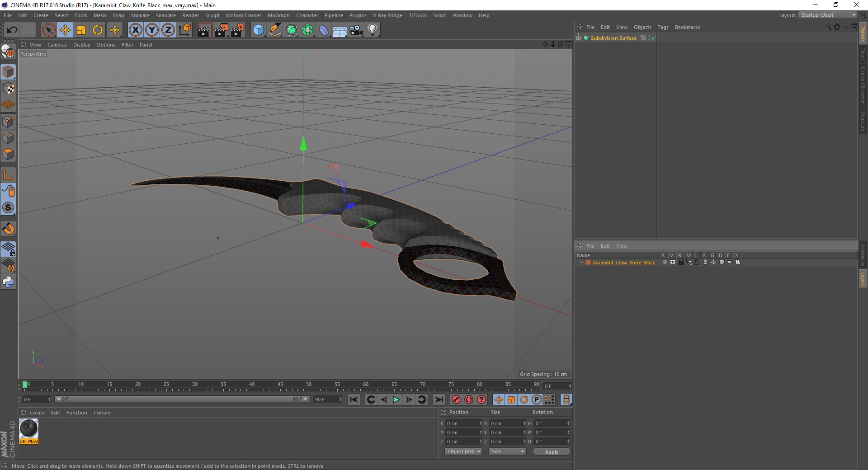The height and width of the screenshot is (470, 868).
Task: Open material manager Texture menu
Action: point(102,413)
